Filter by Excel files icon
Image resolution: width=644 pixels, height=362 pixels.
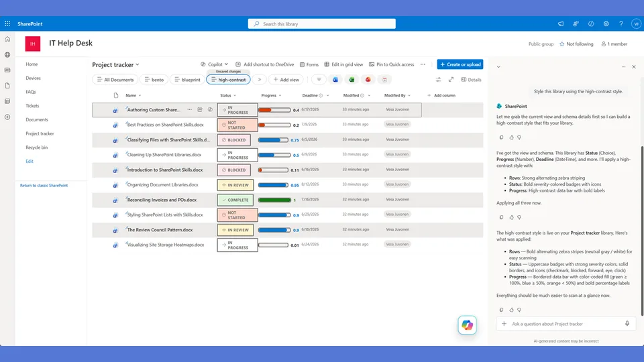pyautogui.click(x=352, y=80)
